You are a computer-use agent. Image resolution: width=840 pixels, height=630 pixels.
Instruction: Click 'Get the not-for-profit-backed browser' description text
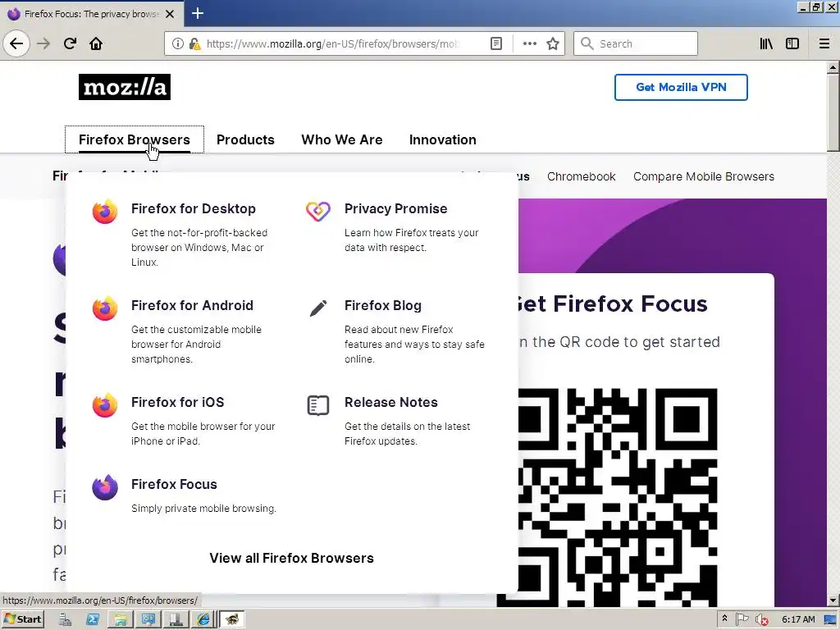(x=199, y=248)
